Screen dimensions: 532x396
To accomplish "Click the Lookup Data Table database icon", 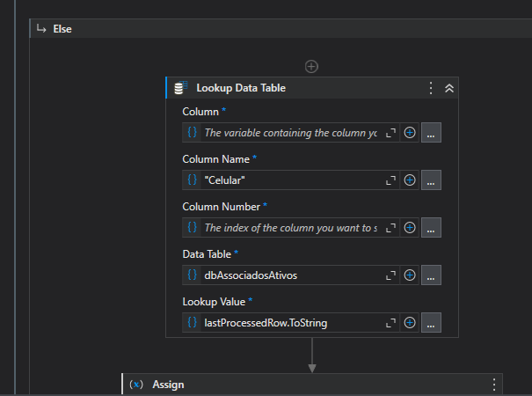I will (180, 88).
